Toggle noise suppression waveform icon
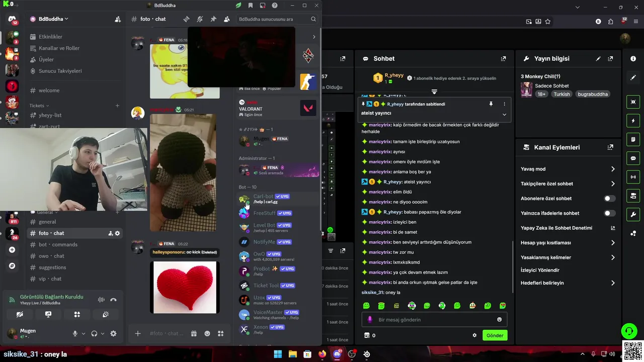 pos(101,300)
